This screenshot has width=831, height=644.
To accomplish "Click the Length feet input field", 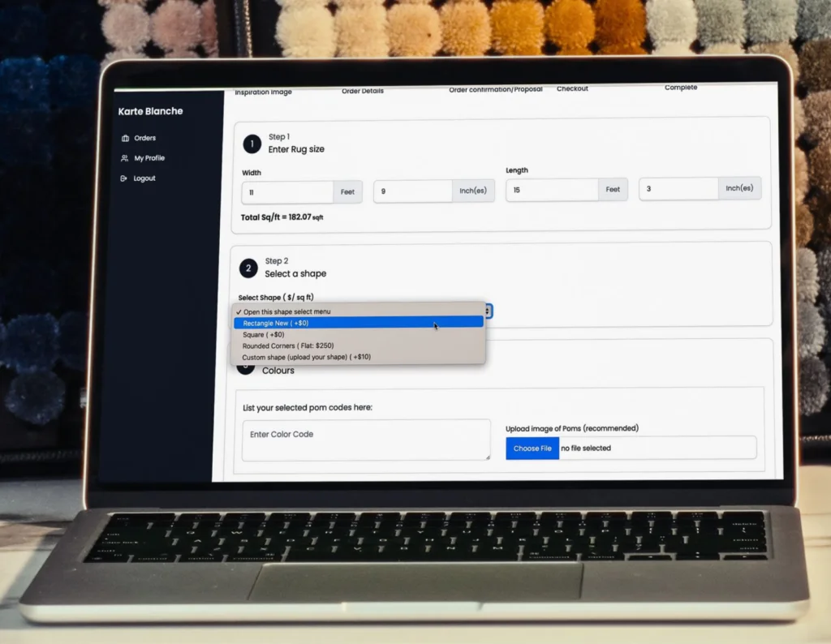I will pyautogui.click(x=552, y=190).
